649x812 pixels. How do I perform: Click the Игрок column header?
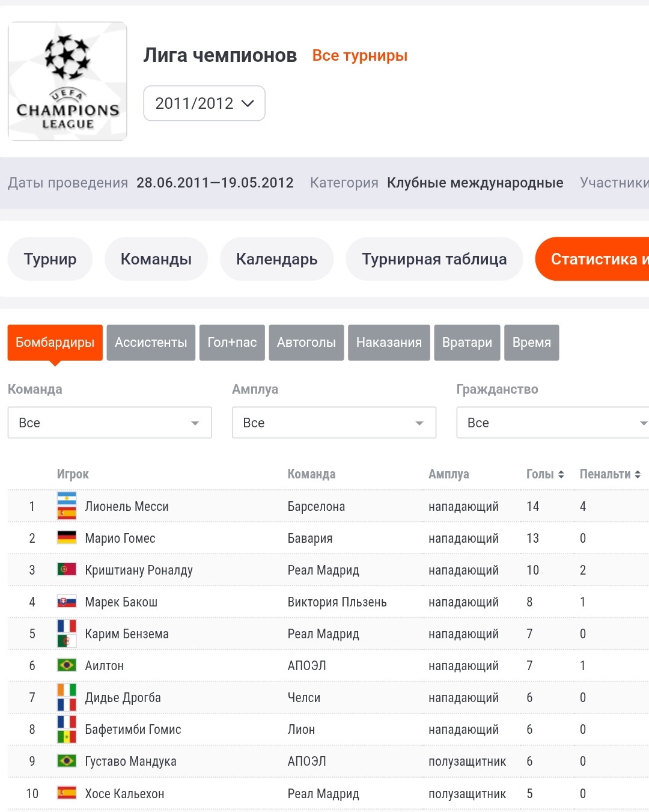point(73,474)
